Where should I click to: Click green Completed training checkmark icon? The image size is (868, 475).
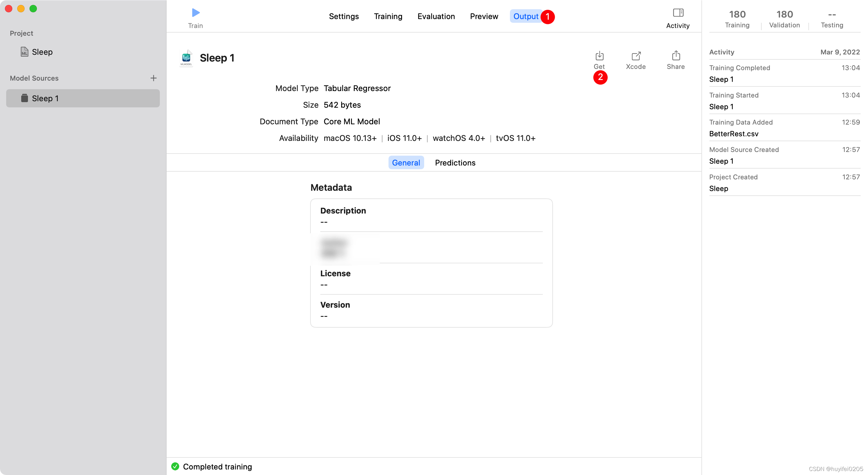(x=175, y=467)
